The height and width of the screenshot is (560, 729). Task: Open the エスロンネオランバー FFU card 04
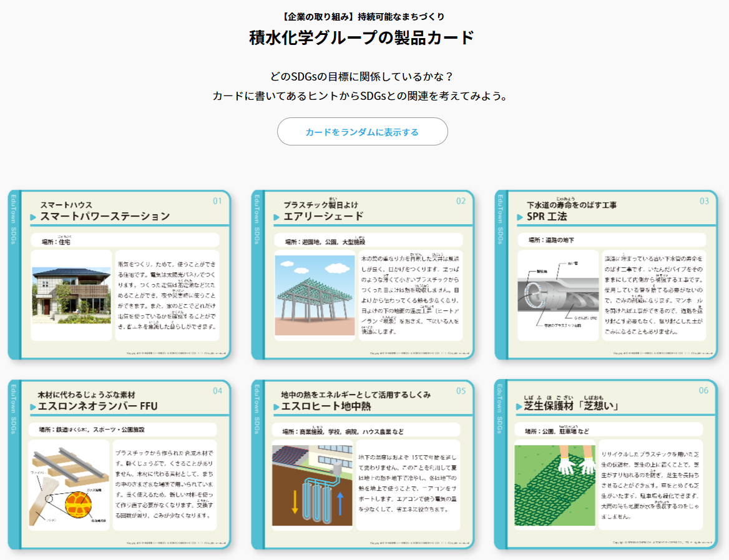pyautogui.click(x=119, y=464)
